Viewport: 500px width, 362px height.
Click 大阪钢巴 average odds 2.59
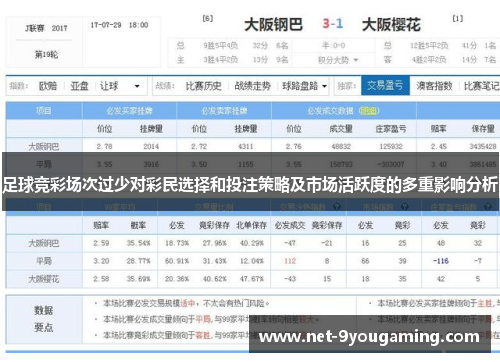click(101, 243)
